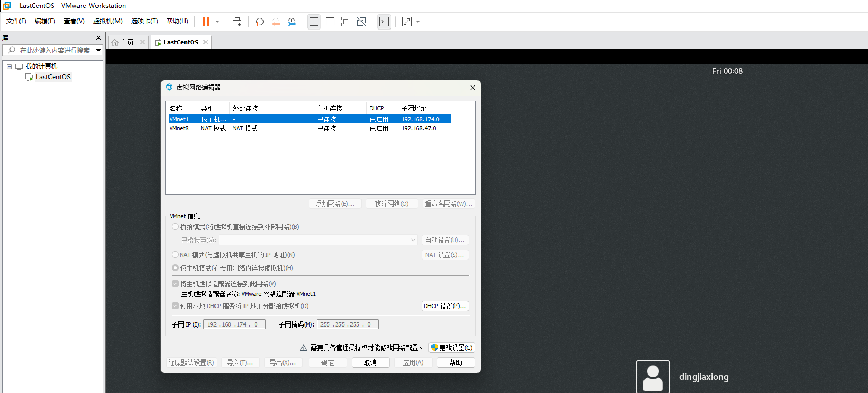This screenshot has width=868, height=393.
Task: Switch to Unity mode icon
Action: tap(362, 22)
